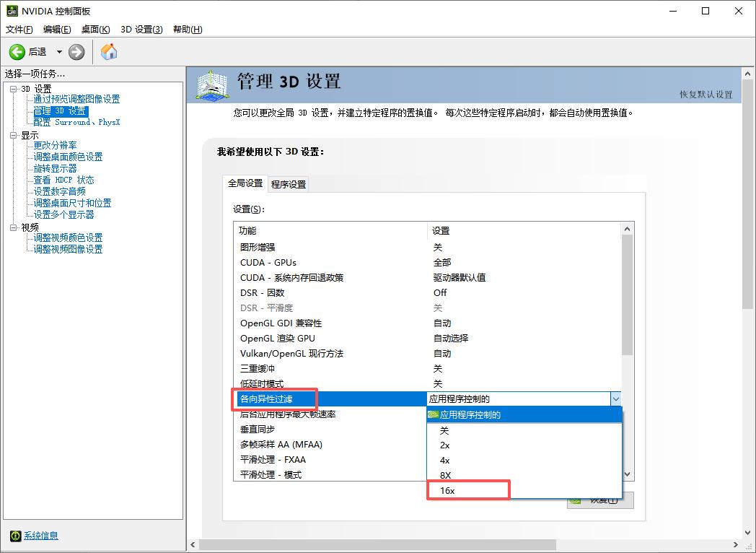Viewport: 756px width, 553px height.
Task: Select the DSR - 因数 row
Action: [x=427, y=293]
